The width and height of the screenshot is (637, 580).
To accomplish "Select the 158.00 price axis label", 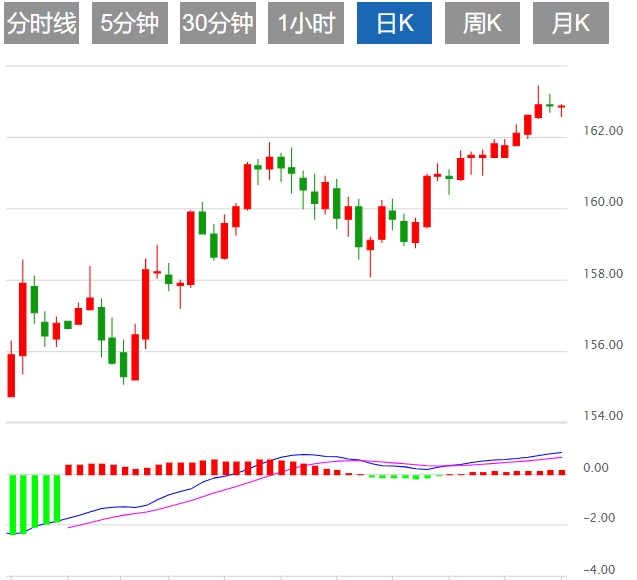I will coord(603,273).
